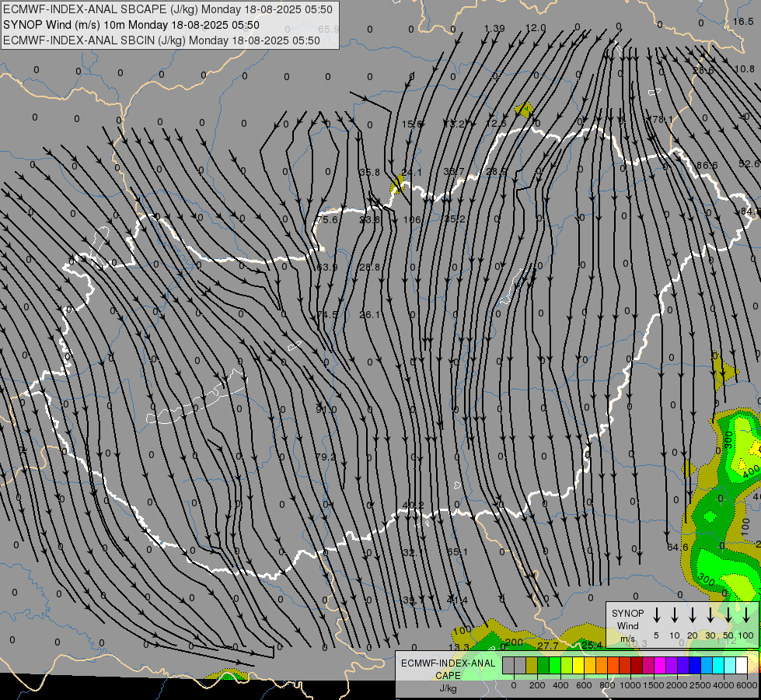Image resolution: width=761 pixels, height=700 pixels.
Task: Click the 27.7 value near the bottom
Action: tap(548, 646)
